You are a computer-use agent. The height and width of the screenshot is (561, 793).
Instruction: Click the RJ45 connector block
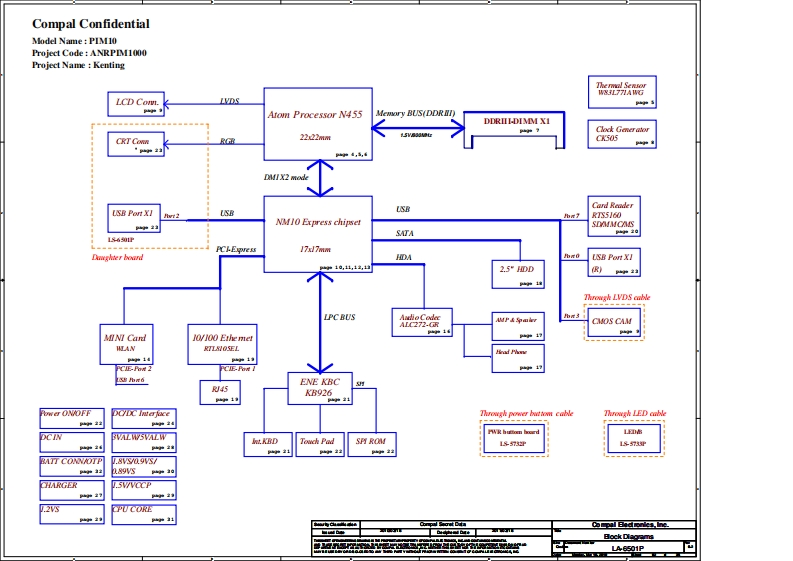(221, 392)
